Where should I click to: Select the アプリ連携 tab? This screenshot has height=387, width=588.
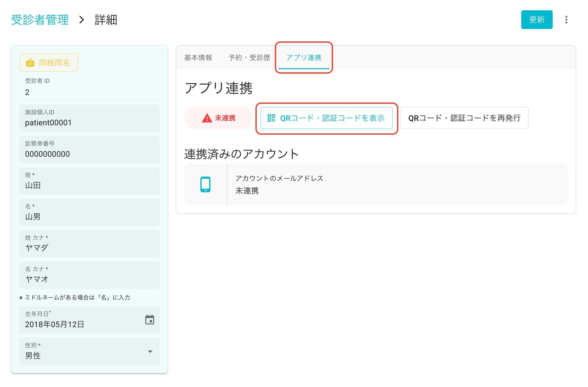click(304, 58)
